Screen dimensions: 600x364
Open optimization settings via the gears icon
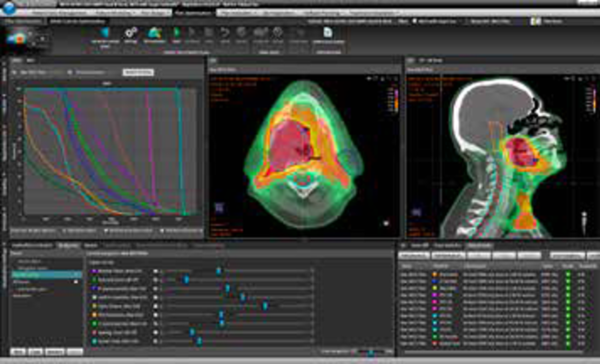131,33
